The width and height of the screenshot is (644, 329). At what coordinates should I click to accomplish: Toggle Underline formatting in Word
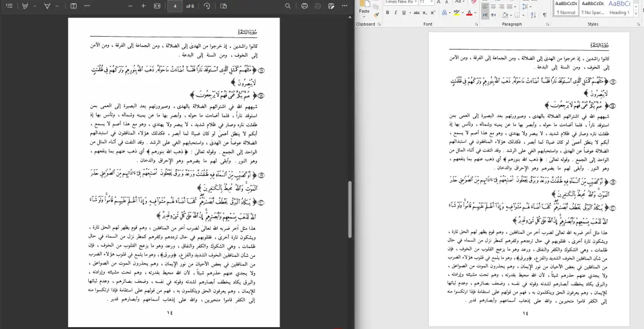point(404,13)
